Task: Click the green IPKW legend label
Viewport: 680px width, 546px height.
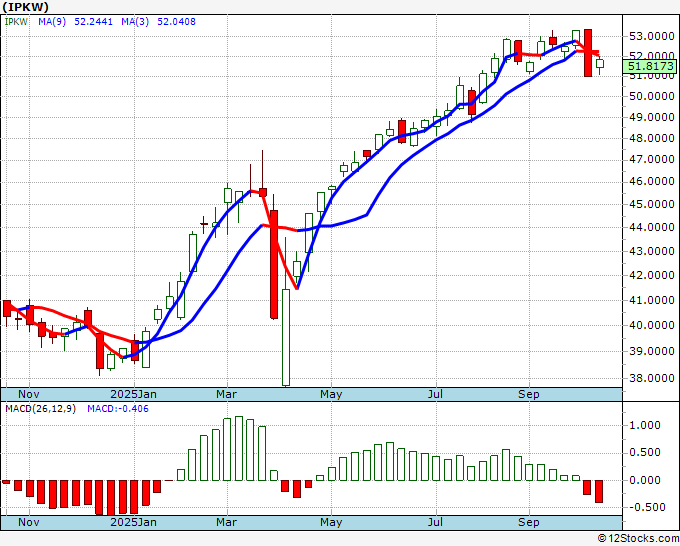Action: [x=16, y=21]
